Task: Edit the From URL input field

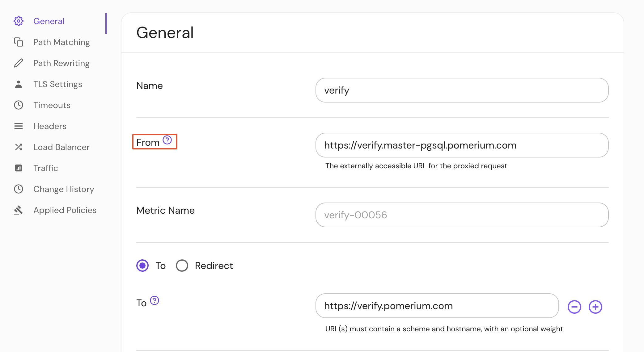Action: tap(463, 145)
